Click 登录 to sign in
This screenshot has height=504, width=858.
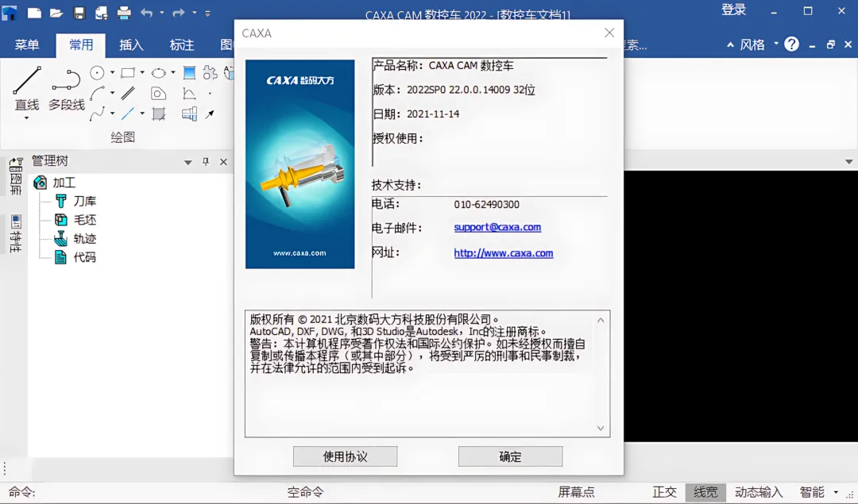pyautogui.click(x=734, y=10)
